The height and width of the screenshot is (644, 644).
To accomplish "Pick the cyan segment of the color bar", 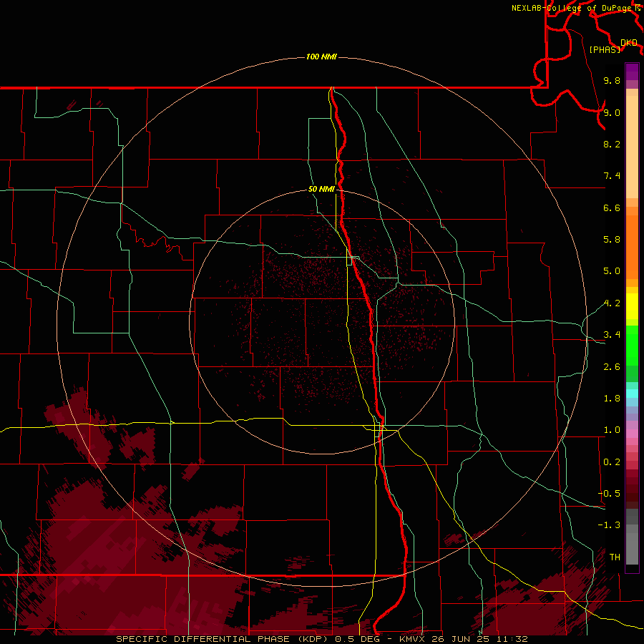I will tap(632, 394).
